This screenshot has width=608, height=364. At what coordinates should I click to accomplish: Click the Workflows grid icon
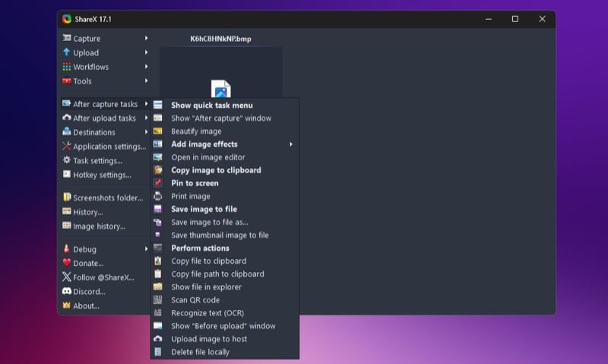click(x=67, y=67)
